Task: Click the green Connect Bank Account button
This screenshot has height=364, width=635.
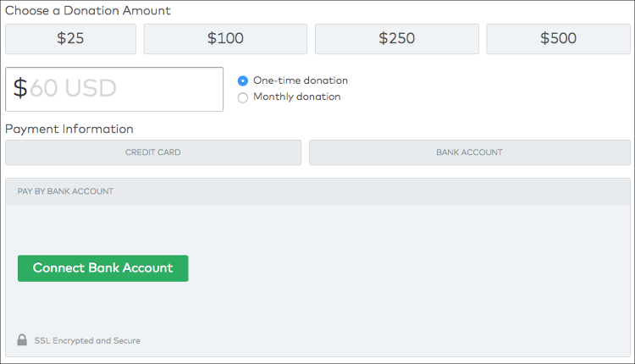Action: (x=102, y=268)
